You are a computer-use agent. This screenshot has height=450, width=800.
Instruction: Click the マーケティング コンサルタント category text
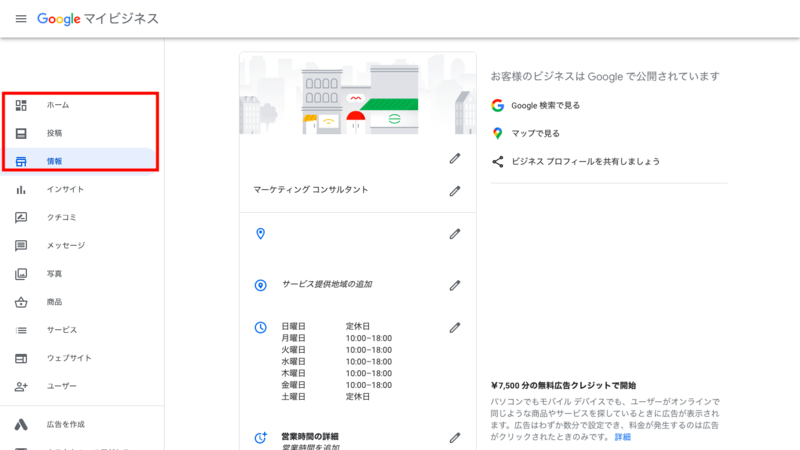[x=311, y=190]
